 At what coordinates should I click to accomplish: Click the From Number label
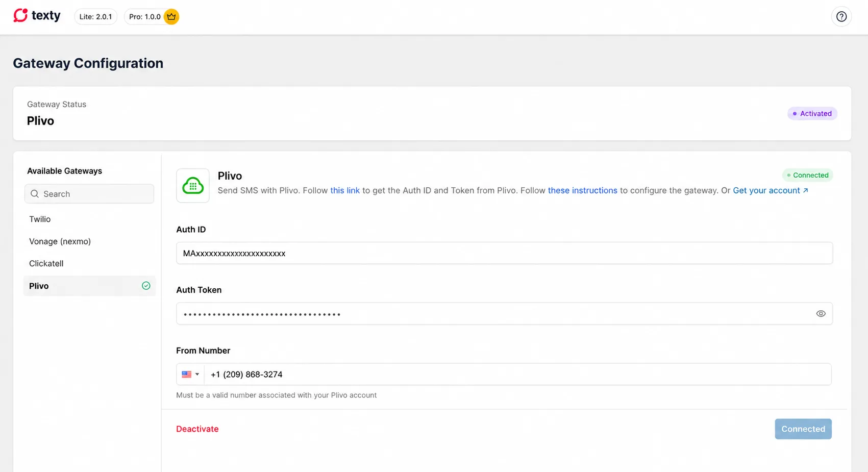coord(203,351)
